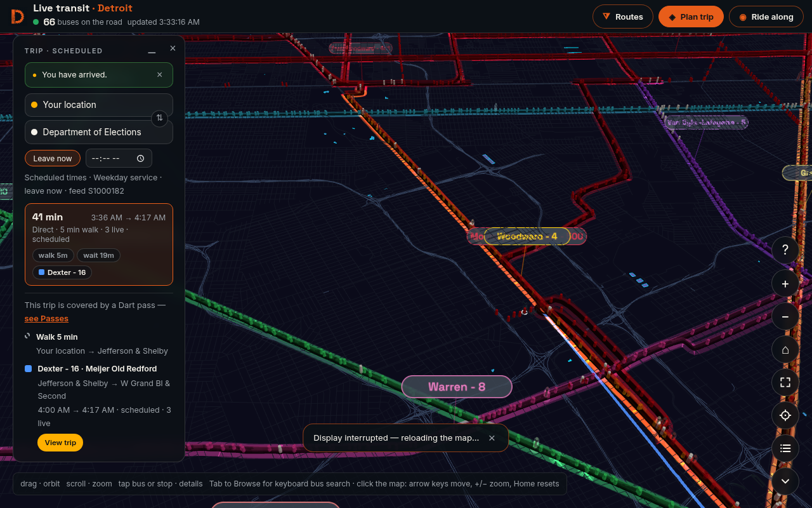Click the Detroit city name in header

point(115,8)
